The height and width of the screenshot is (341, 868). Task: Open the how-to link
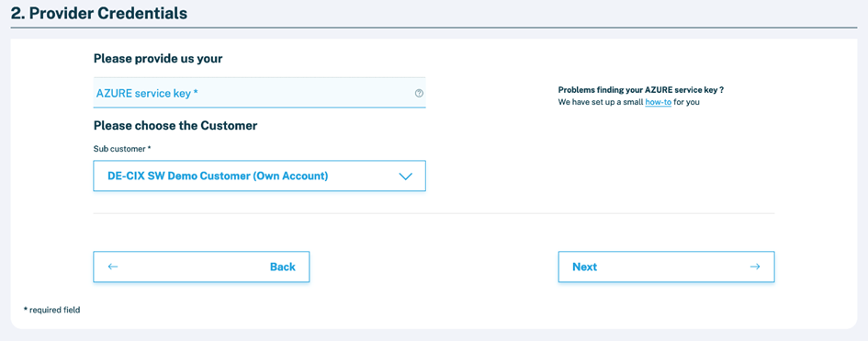(659, 102)
